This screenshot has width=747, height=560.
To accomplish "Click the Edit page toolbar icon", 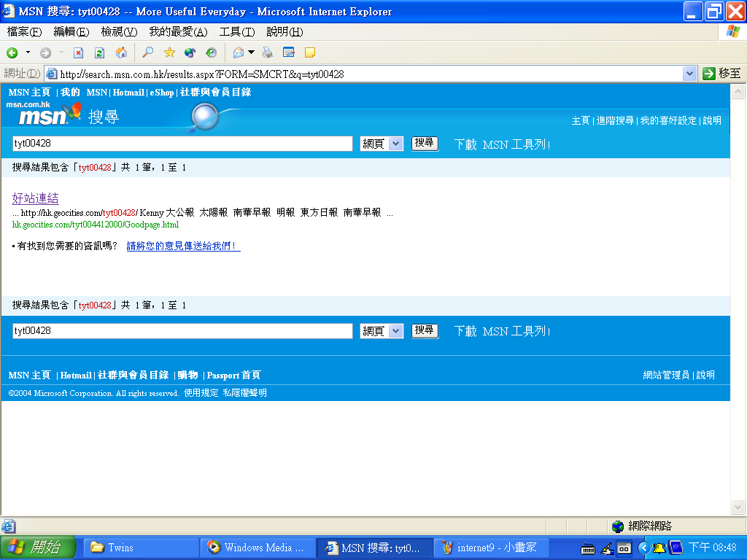I will point(289,52).
